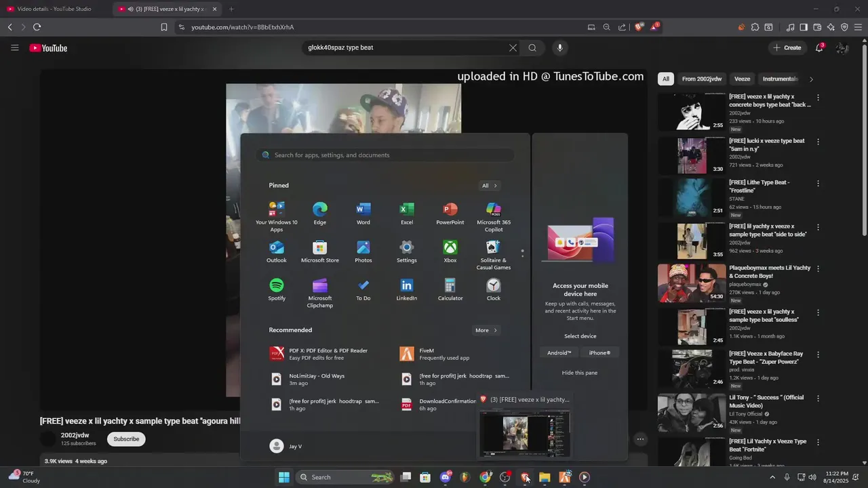Screen dimensions: 868x488
Task: Subscribe to 2002jvdw channel
Action: pos(126,439)
